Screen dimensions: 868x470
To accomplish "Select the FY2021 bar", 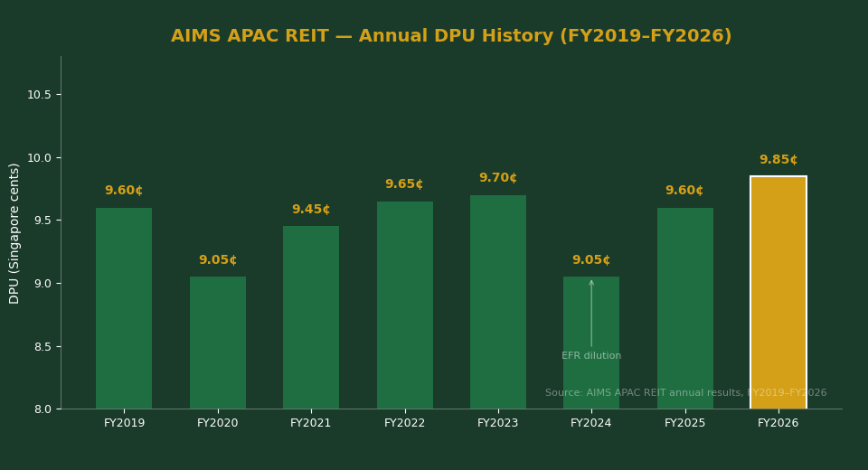I will point(311,317).
